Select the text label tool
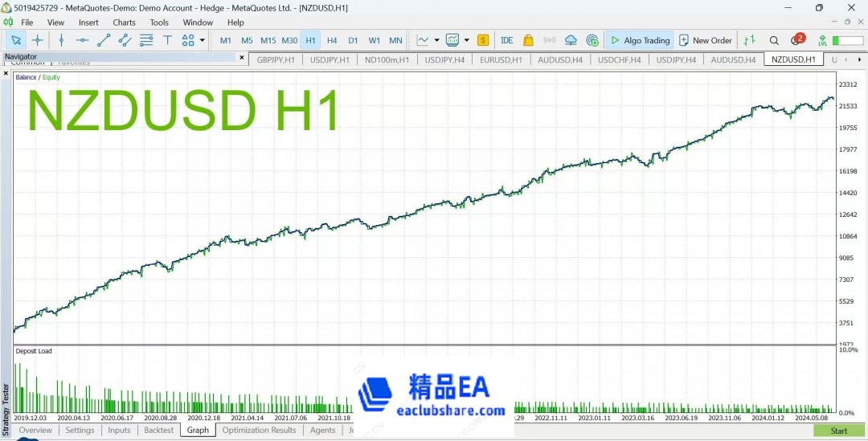This screenshot has height=441, width=868. (x=167, y=40)
